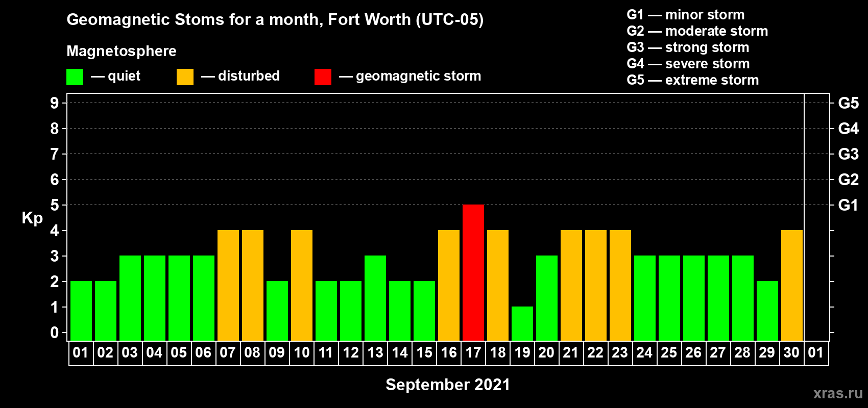Click 'G3 — strong storm' legend line
This screenshot has width=868, height=408.
click(x=688, y=47)
